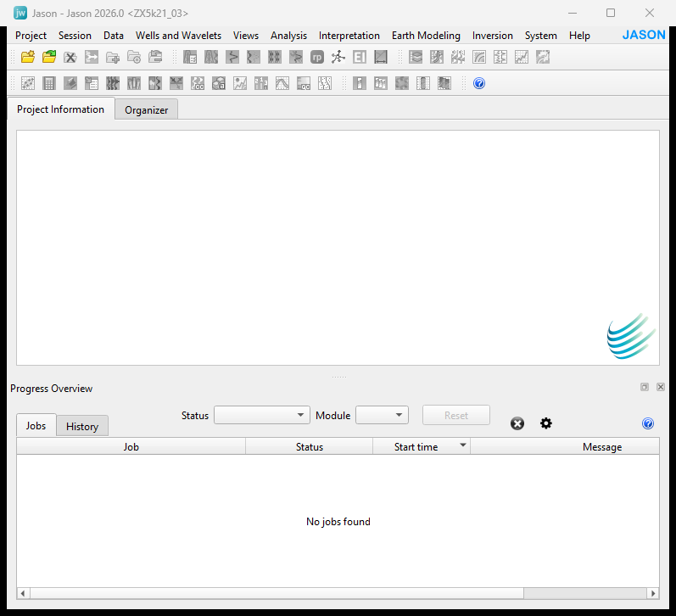This screenshot has width=676, height=616.
Task: Open the Status filter dropdown
Action: pyautogui.click(x=262, y=415)
